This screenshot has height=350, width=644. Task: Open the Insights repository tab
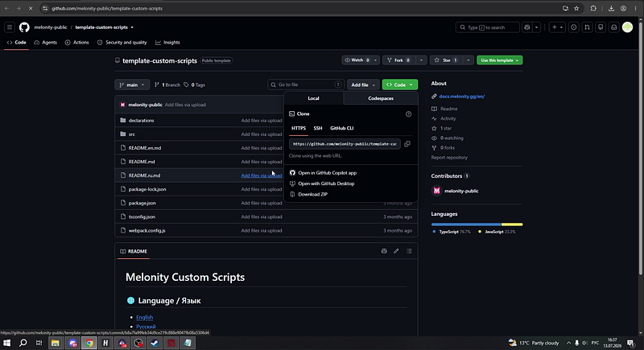coord(167,43)
